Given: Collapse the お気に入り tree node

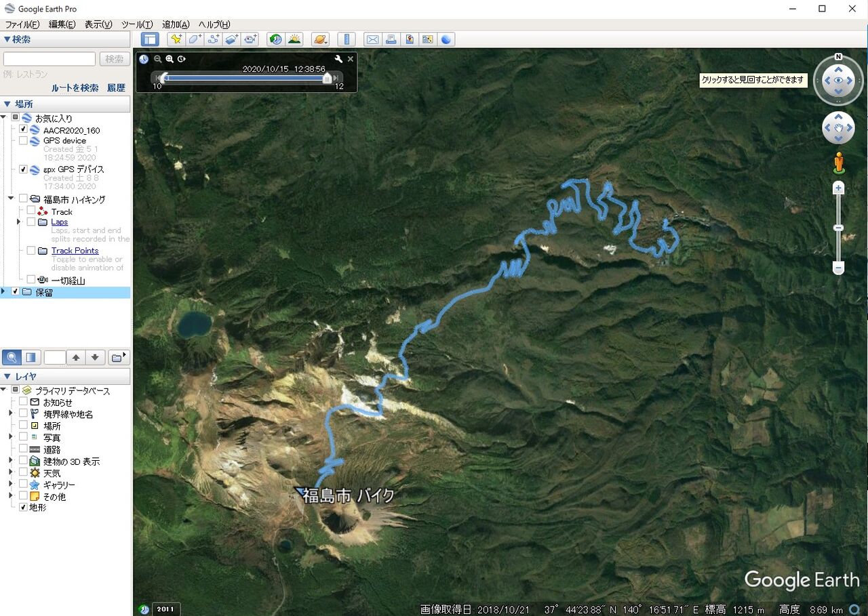Looking at the screenshot, I should point(4,118).
